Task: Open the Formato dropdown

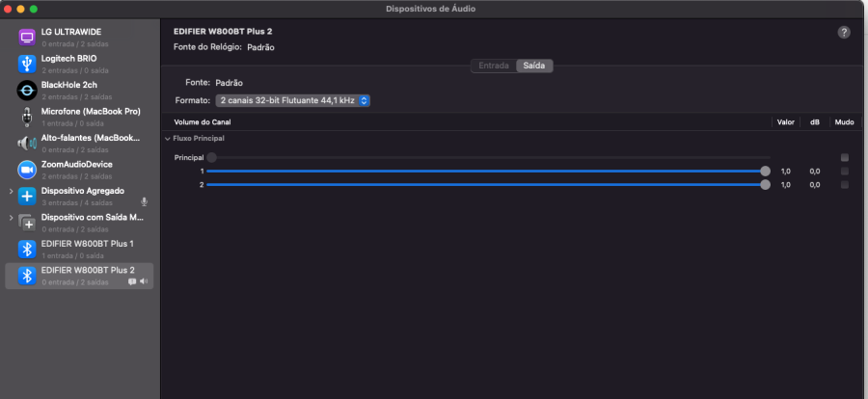Action: (x=293, y=101)
